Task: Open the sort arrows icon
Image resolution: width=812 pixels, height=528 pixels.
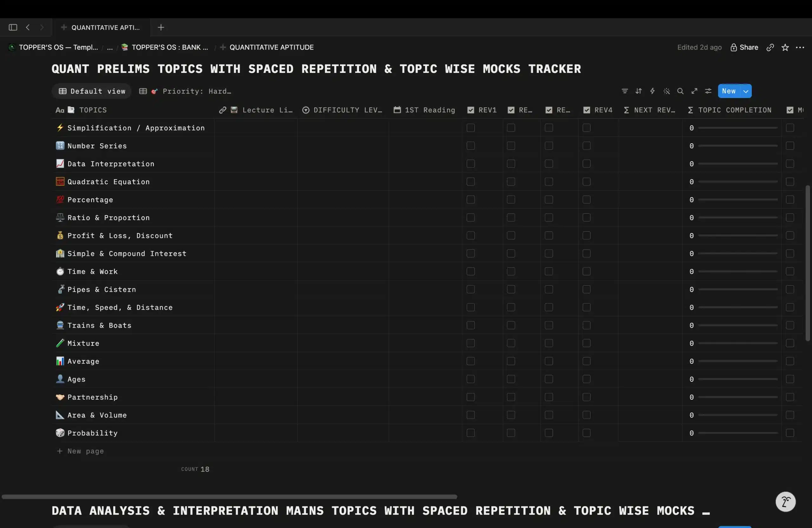Action: 638,91
